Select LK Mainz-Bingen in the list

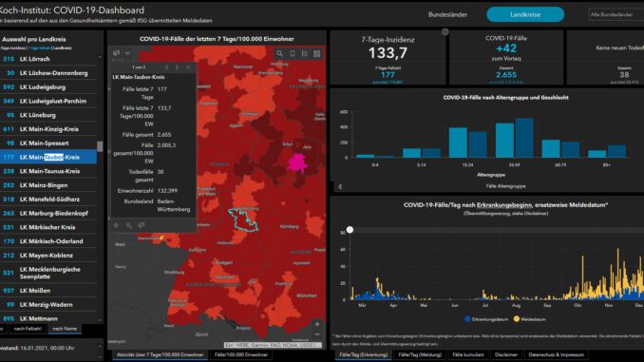click(x=48, y=185)
